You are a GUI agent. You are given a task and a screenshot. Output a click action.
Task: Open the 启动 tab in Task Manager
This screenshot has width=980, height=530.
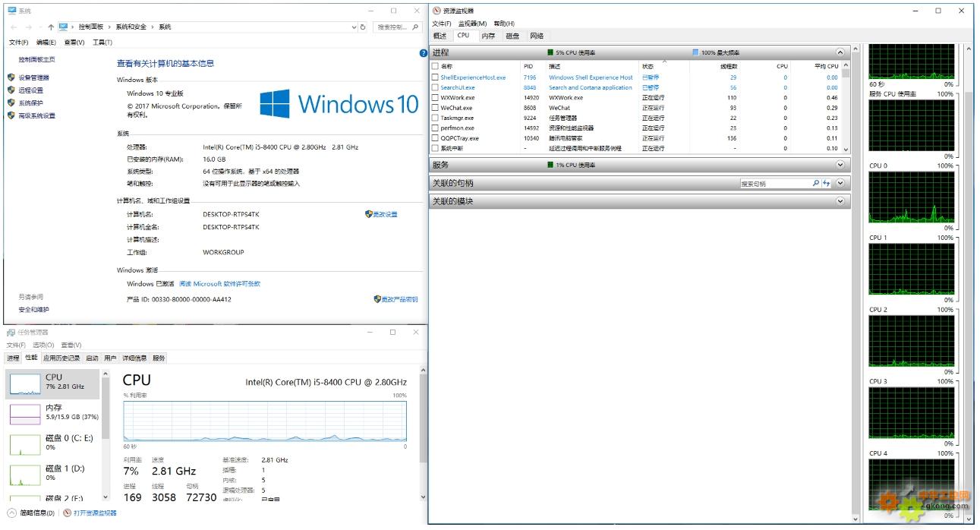pyautogui.click(x=92, y=358)
